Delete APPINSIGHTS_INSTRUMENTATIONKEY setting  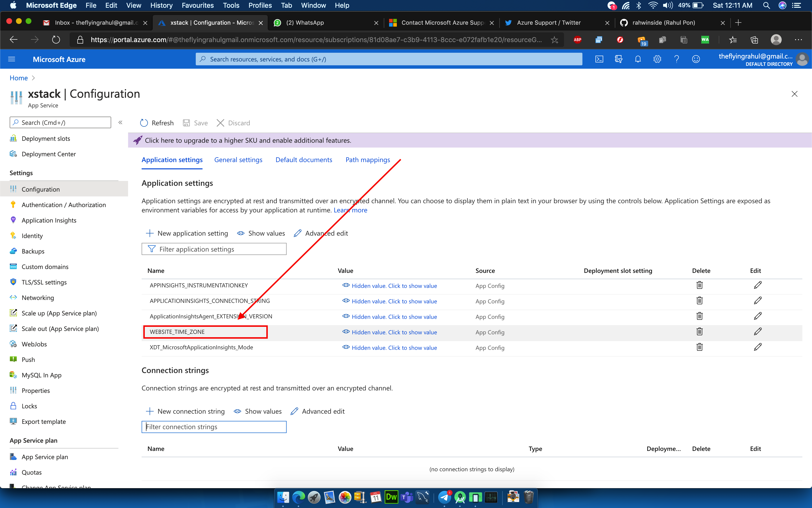700,285
